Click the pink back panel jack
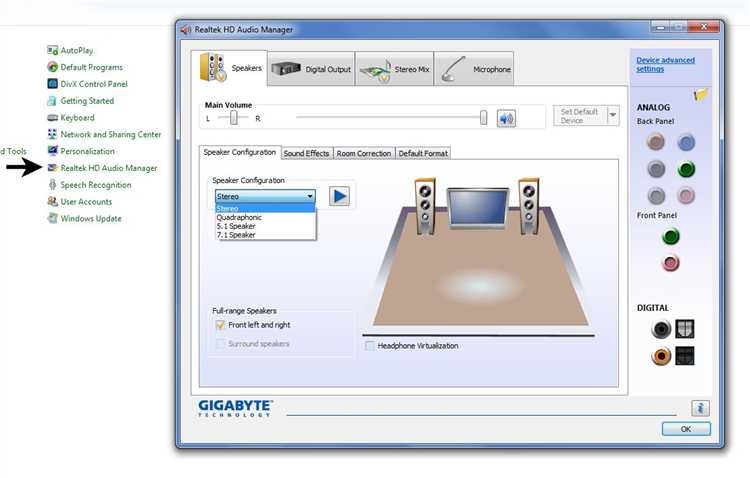 tap(656, 142)
